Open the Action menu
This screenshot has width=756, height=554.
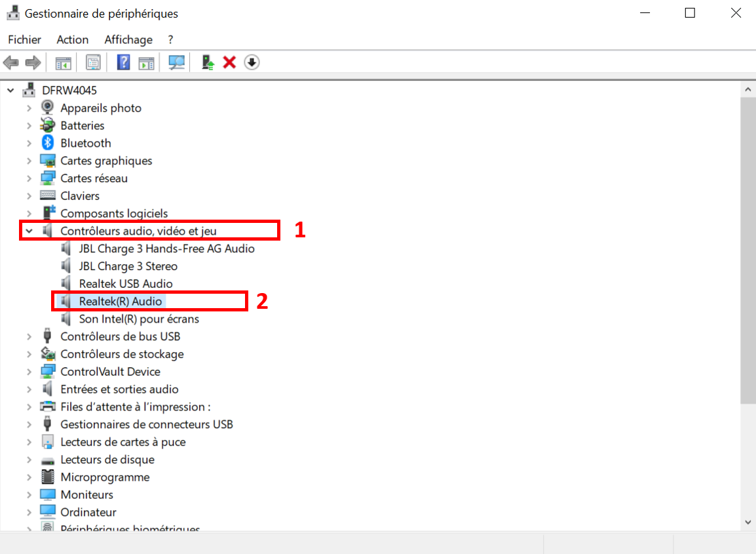[x=72, y=40]
